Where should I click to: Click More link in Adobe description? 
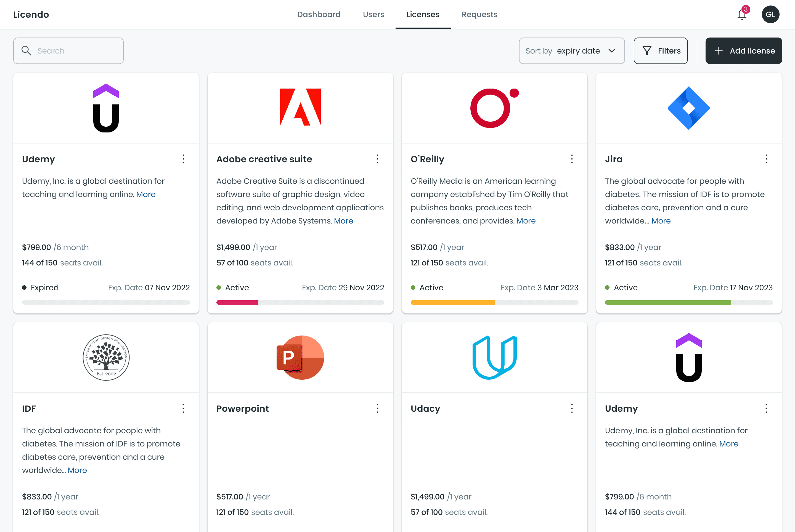click(343, 221)
